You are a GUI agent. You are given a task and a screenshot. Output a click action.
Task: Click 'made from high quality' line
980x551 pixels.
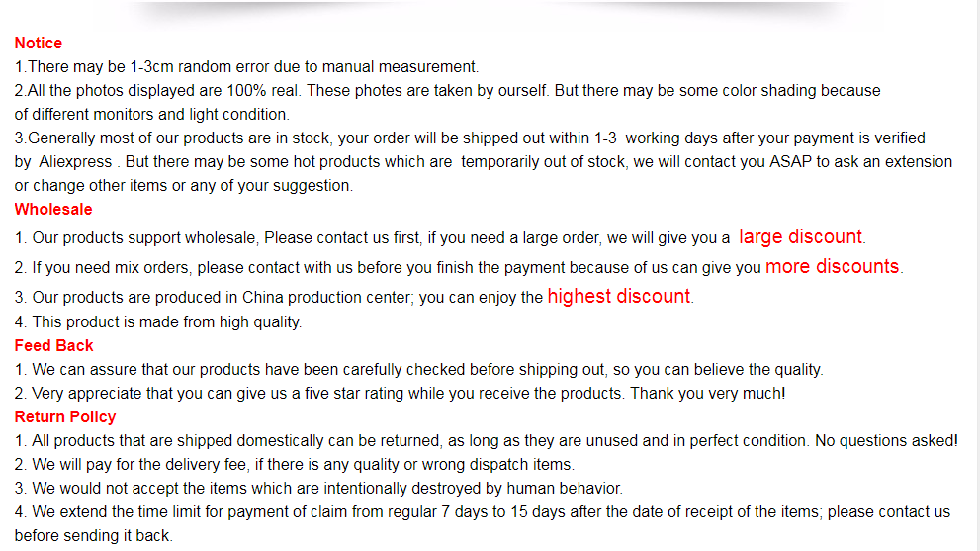click(x=158, y=322)
